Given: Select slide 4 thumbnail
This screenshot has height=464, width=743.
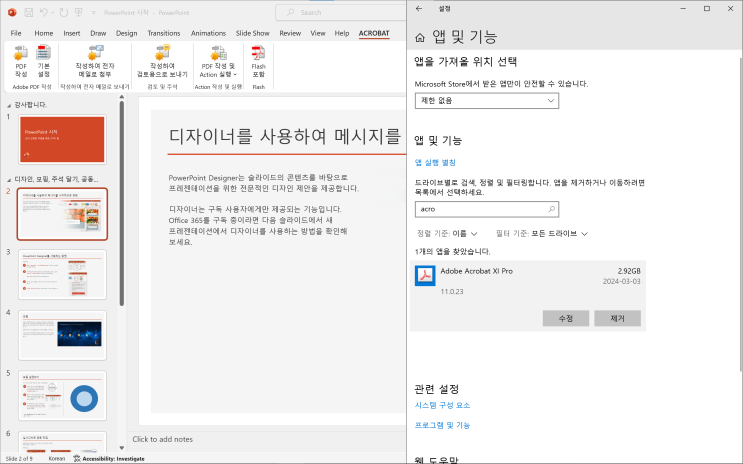Looking at the screenshot, I should (x=62, y=335).
